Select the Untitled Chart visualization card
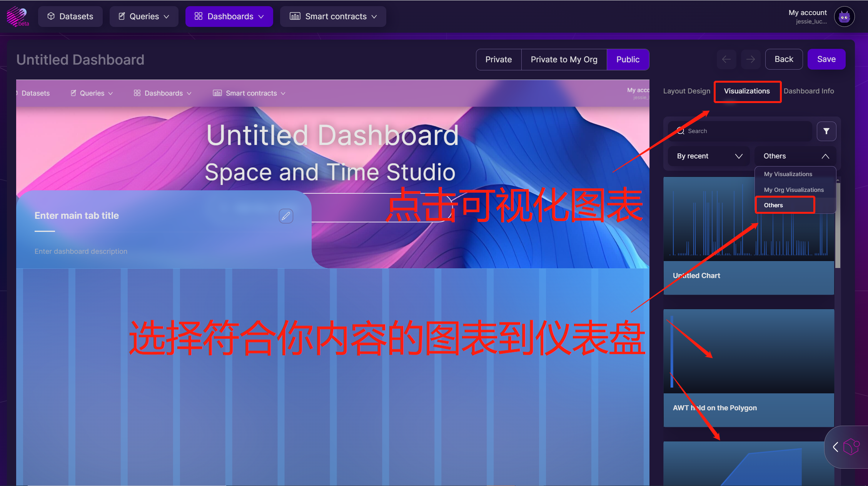This screenshot has width=868, height=486. [x=749, y=236]
